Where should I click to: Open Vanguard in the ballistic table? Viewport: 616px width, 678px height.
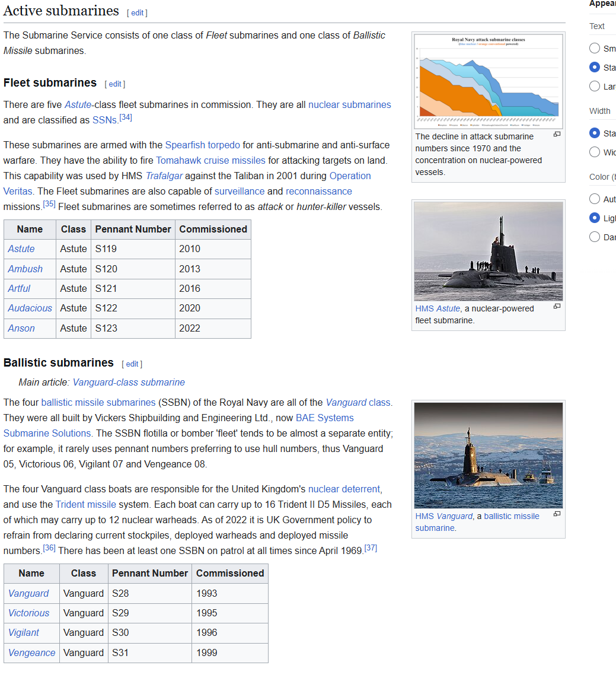[x=28, y=593]
